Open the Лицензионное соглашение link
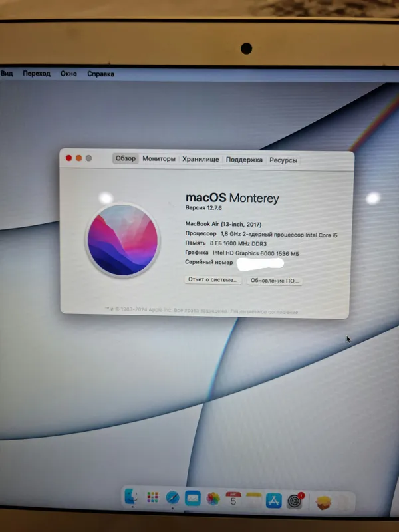This screenshot has width=399, height=532. pos(264,312)
